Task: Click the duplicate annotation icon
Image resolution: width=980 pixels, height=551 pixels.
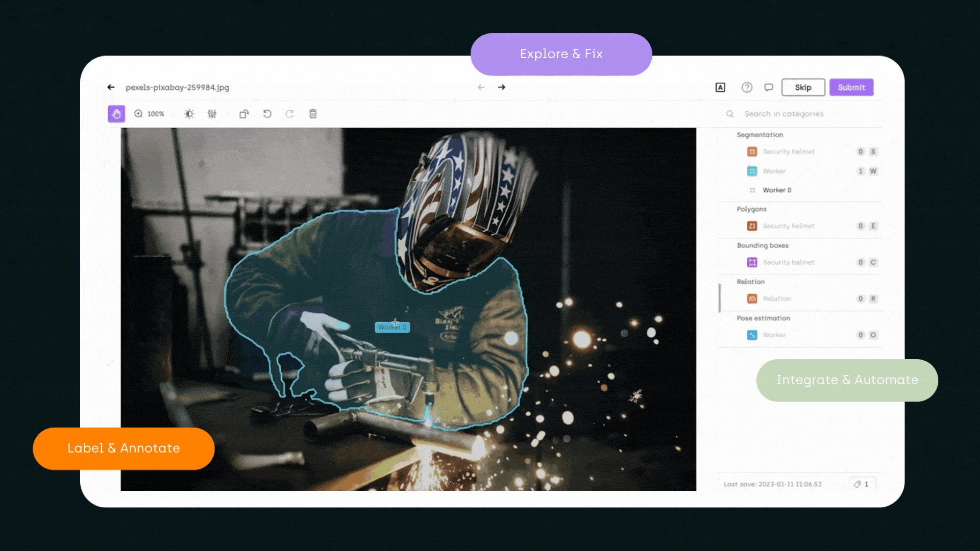Action: (244, 114)
